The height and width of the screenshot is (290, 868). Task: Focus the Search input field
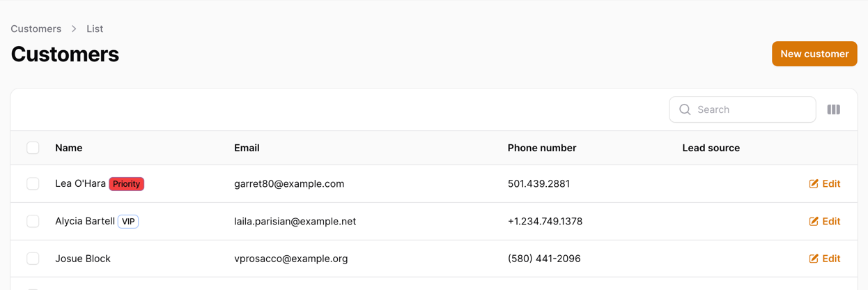pos(743,109)
